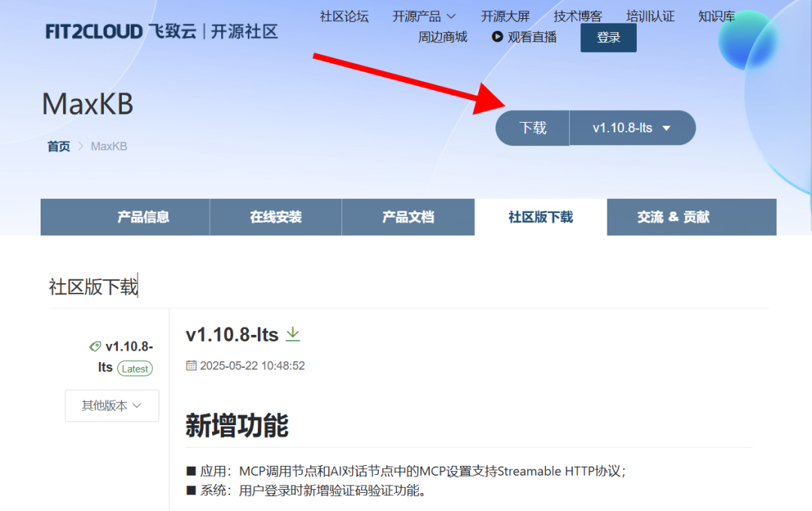Image resolution: width=812 pixels, height=511 pixels.
Task: Click the download arrow icon beside v1.10.8-lts heading
Action: coord(293,334)
